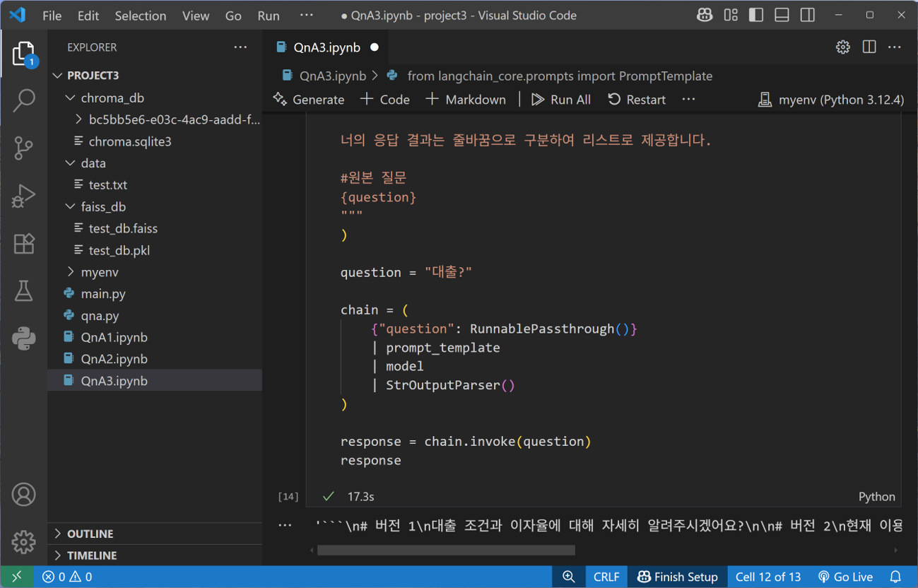Open the Go menu
Image resolution: width=918 pixels, height=588 pixels.
point(233,16)
